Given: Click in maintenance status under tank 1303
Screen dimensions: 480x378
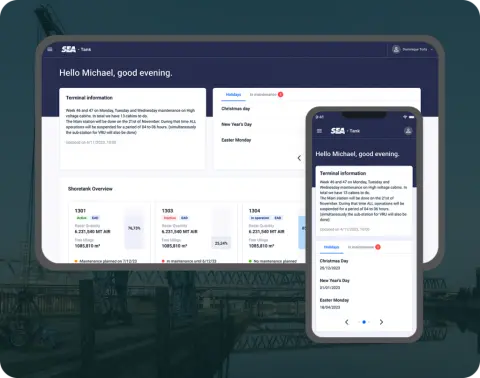Looking at the screenshot, I should tap(189, 261).
